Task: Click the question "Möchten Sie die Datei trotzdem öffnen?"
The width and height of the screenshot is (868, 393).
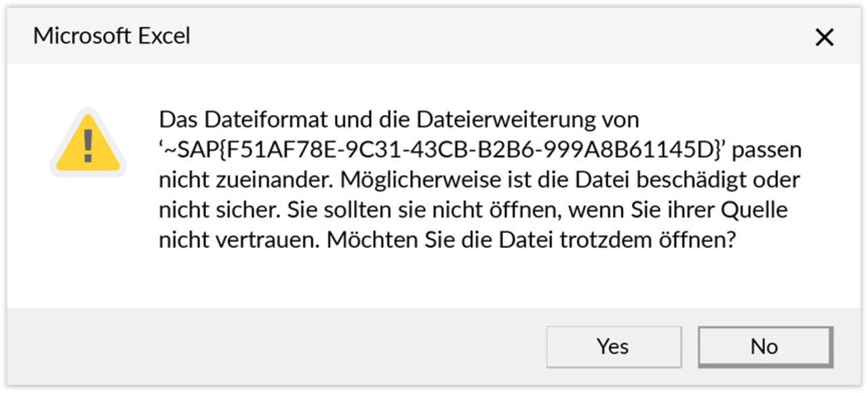Action: (x=532, y=241)
